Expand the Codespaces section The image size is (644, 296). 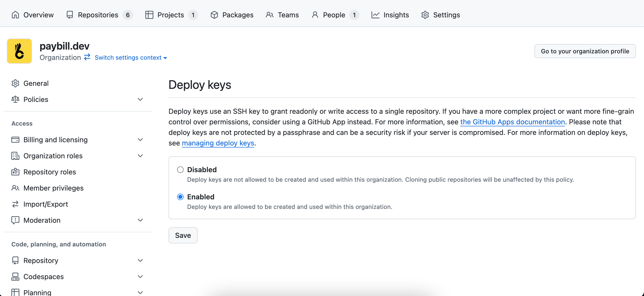(140, 276)
